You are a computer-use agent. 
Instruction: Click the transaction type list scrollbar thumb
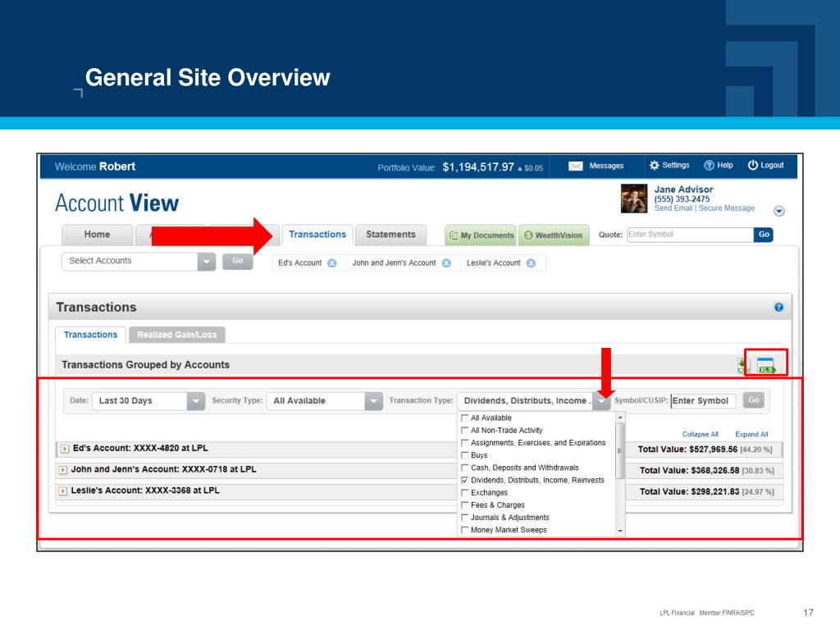(x=620, y=450)
